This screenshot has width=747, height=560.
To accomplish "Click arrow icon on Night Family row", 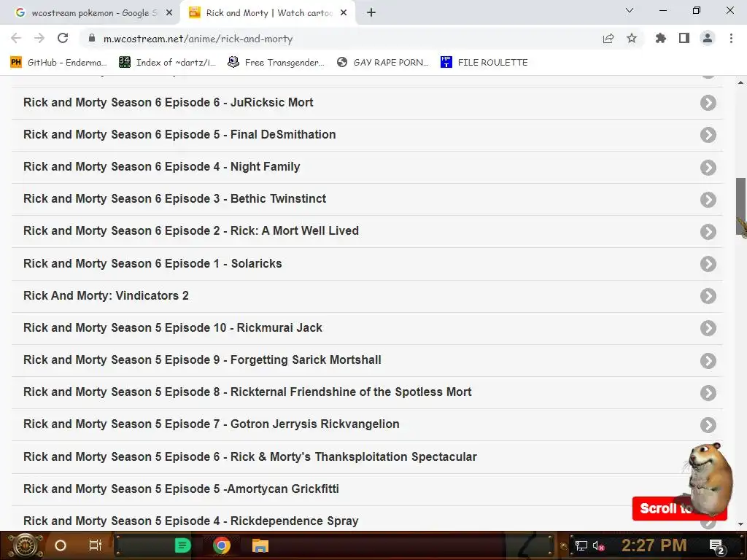I will [x=708, y=168].
